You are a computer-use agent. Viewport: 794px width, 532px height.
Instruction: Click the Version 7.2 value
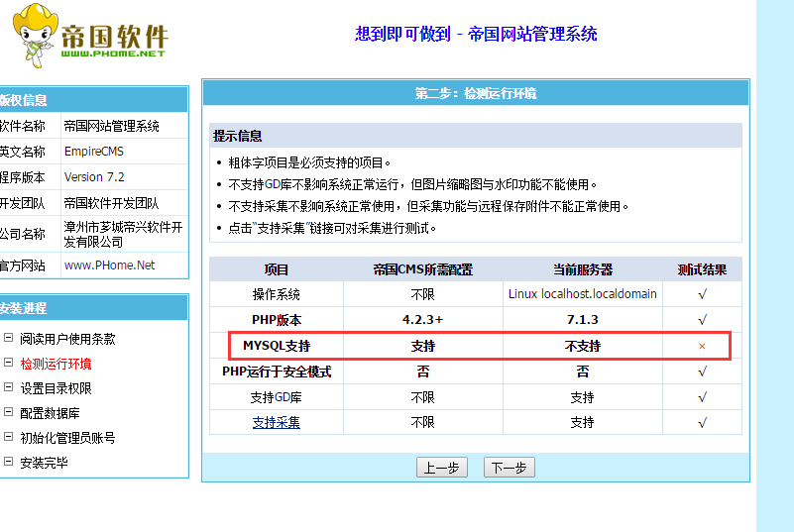coord(94,177)
